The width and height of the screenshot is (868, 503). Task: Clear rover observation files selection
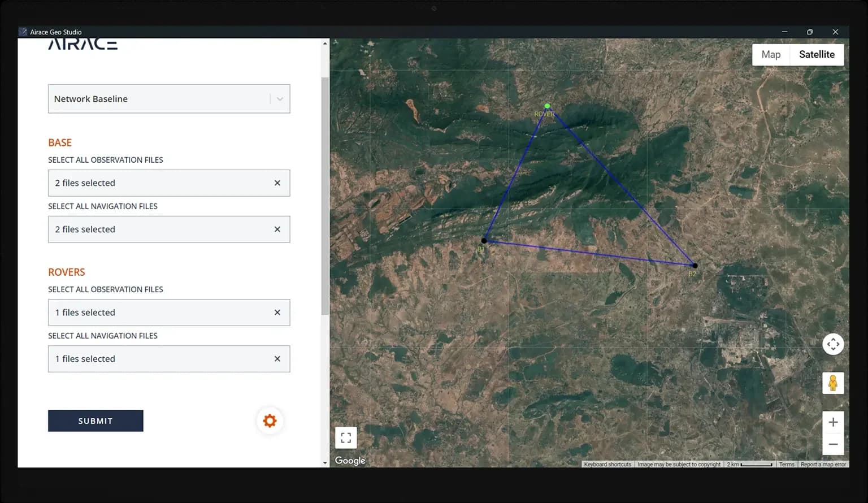[277, 313]
